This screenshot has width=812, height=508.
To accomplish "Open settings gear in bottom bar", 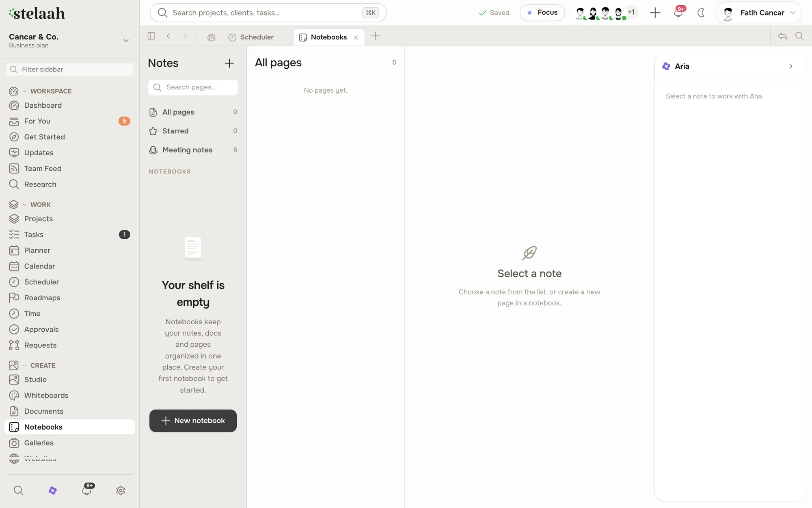I will click(121, 491).
